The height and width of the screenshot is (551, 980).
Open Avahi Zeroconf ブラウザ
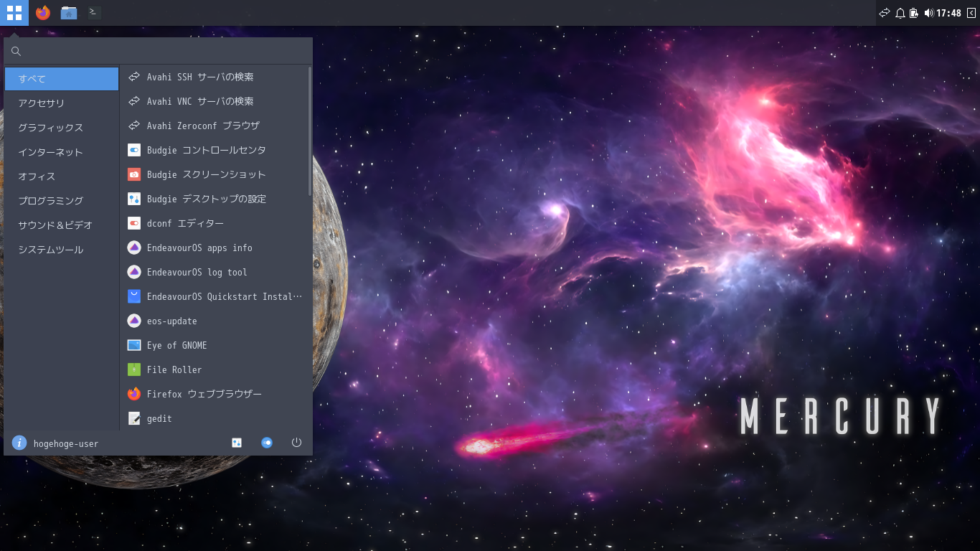tap(214, 126)
